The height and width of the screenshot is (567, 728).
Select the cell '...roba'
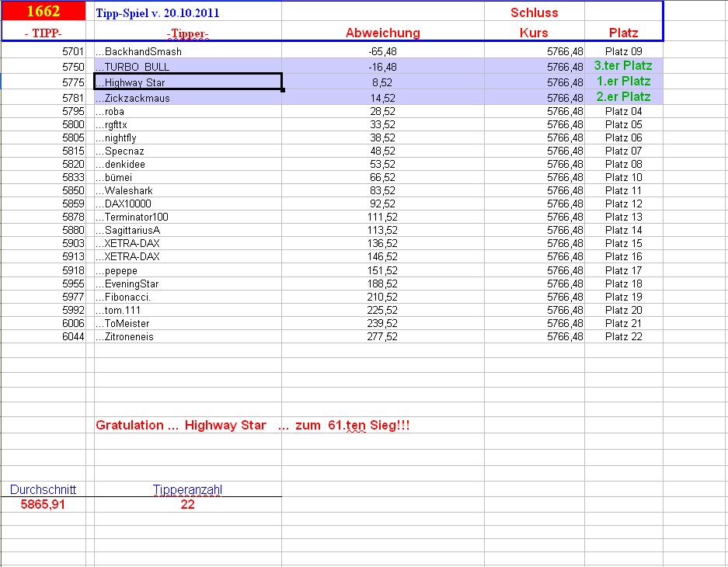click(187, 111)
